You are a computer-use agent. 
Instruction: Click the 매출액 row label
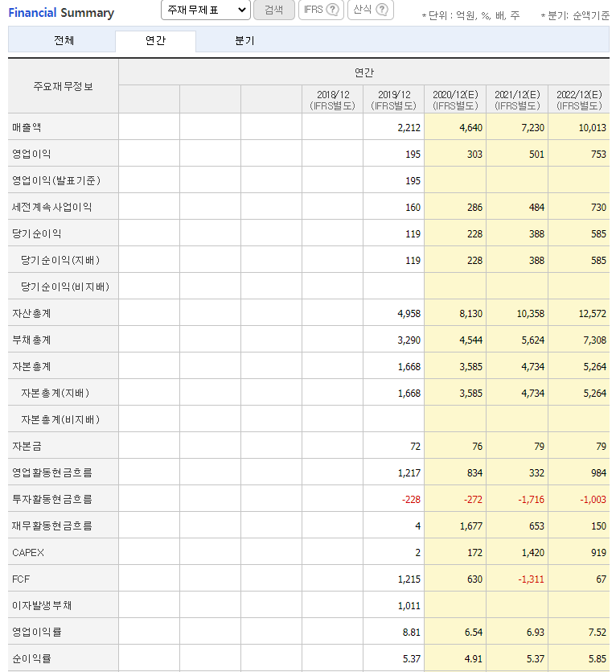click(x=27, y=127)
